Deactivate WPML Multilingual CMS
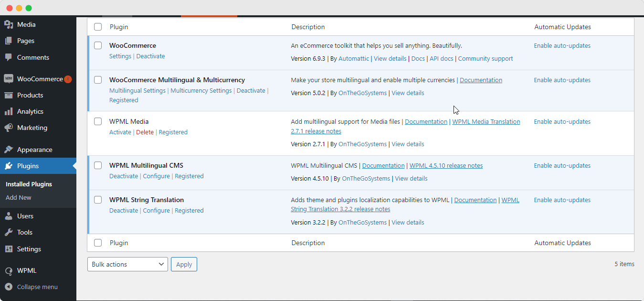 124,176
